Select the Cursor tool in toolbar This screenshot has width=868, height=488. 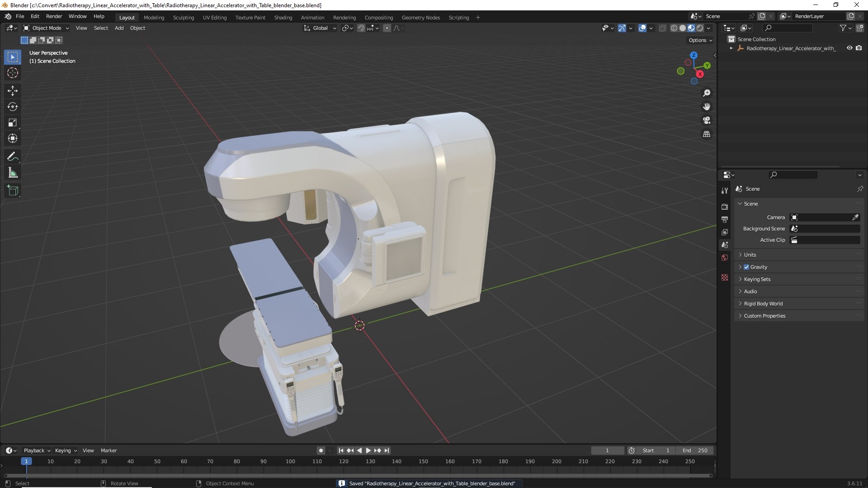point(13,73)
